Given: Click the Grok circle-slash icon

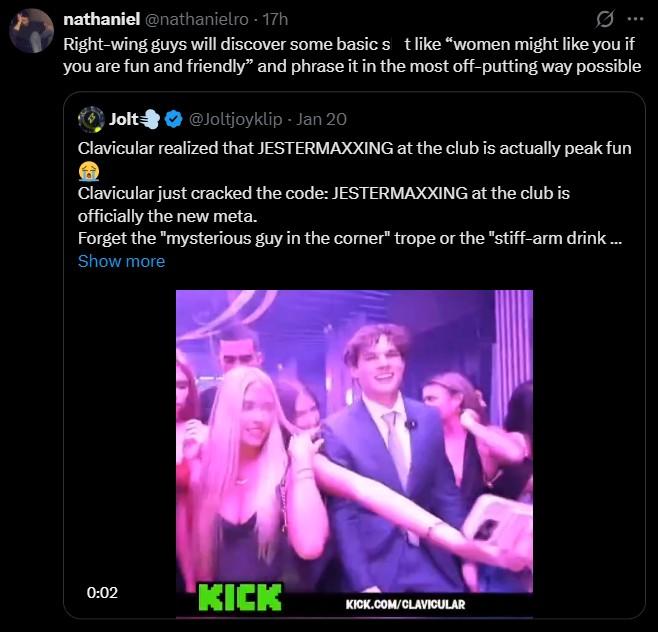Looking at the screenshot, I should click(604, 19).
